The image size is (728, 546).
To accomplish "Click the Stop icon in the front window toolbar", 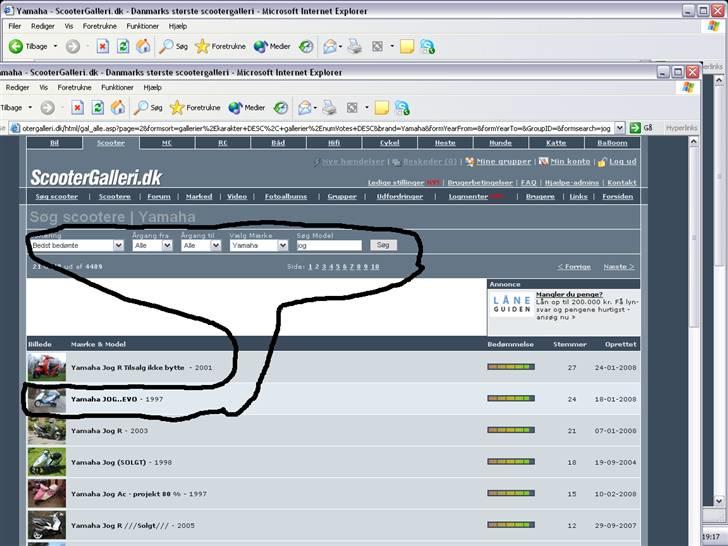I will pyautogui.click(x=77, y=108).
